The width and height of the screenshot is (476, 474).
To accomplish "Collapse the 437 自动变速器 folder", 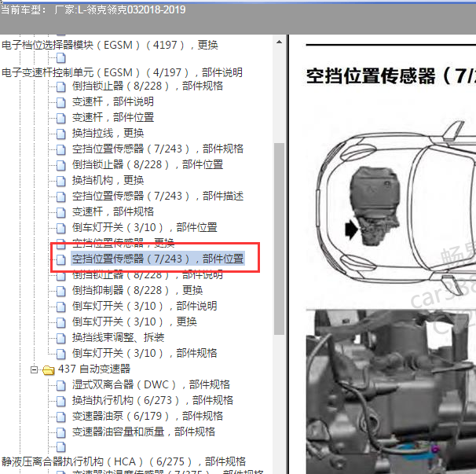I will click(x=34, y=369).
